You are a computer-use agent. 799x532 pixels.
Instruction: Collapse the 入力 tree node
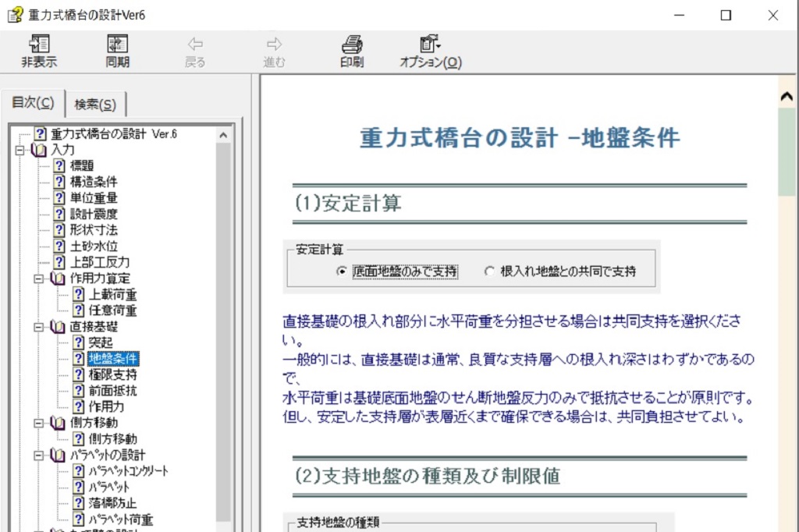[x=20, y=151]
